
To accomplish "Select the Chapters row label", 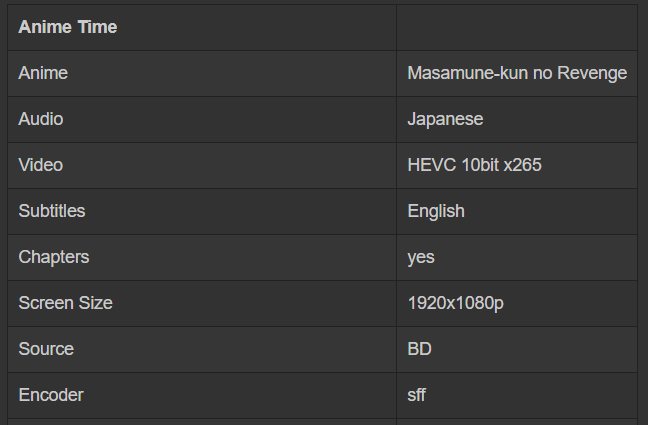I will point(54,257).
